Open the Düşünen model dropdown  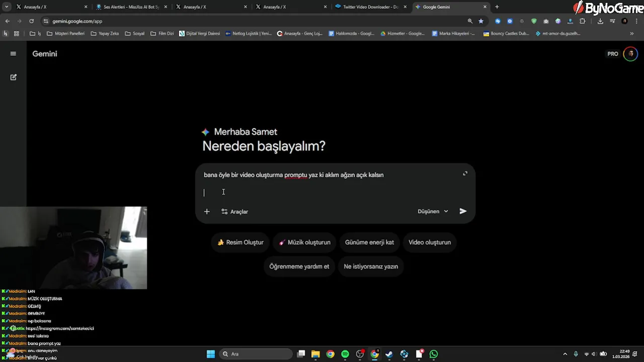[x=433, y=212]
